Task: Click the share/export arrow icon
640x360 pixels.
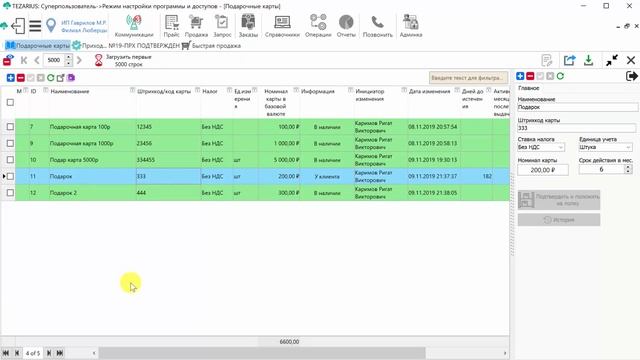Action: [x=569, y=60]
